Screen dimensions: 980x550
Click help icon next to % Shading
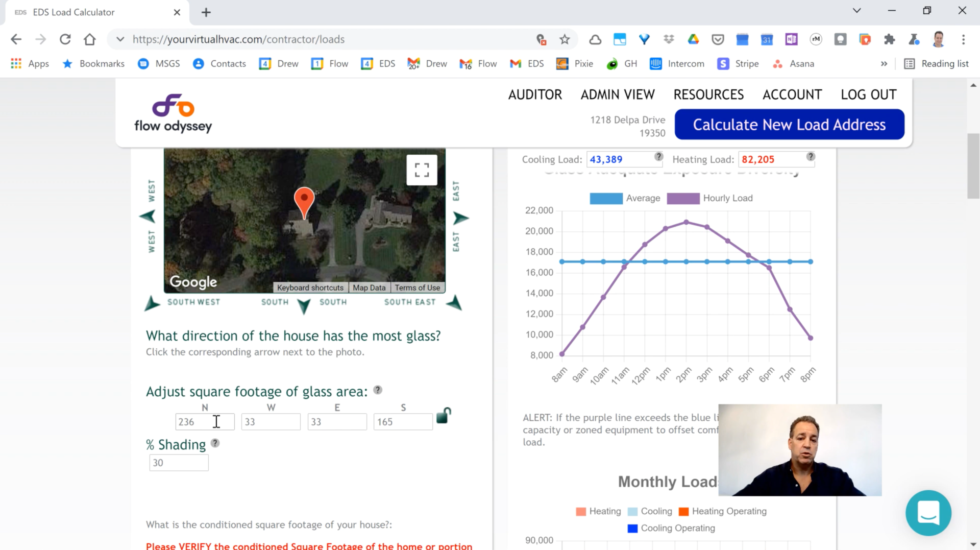(215, 443)
